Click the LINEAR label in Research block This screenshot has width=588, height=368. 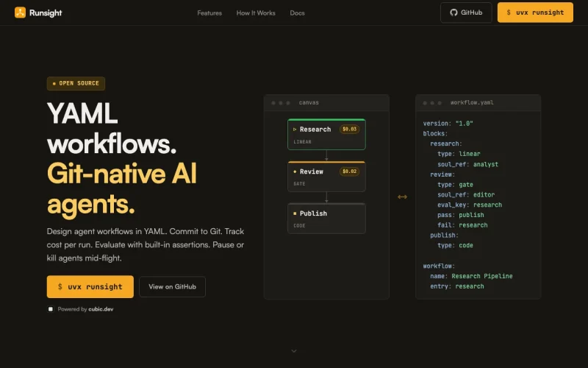302,142
